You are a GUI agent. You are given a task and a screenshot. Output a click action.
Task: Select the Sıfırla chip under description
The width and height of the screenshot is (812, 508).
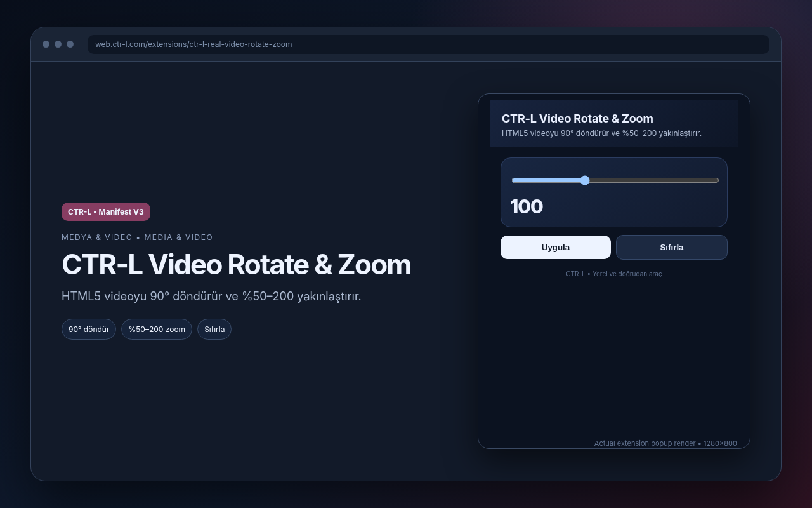214,330
